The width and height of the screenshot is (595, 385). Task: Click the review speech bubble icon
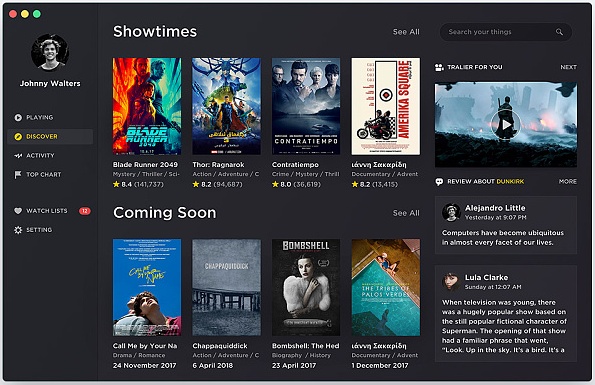click(439, 182)
